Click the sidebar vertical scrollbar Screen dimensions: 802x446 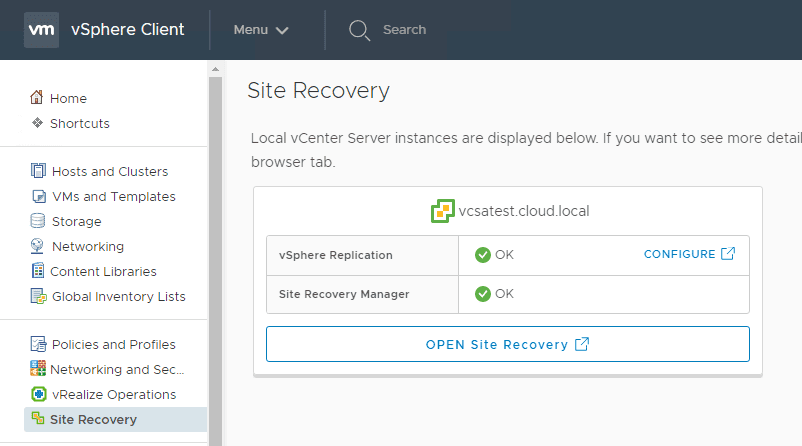click(214, 250)
